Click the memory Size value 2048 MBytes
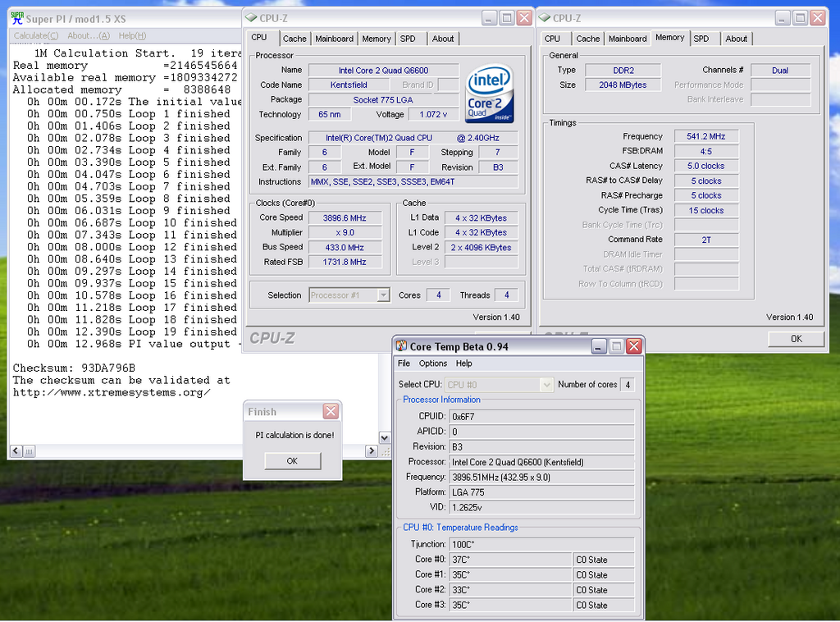The image size is (840, 622). point(623,85)
